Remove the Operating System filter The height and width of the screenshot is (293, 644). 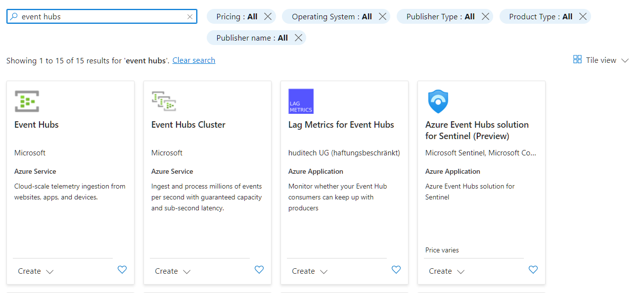click(382, 17)
